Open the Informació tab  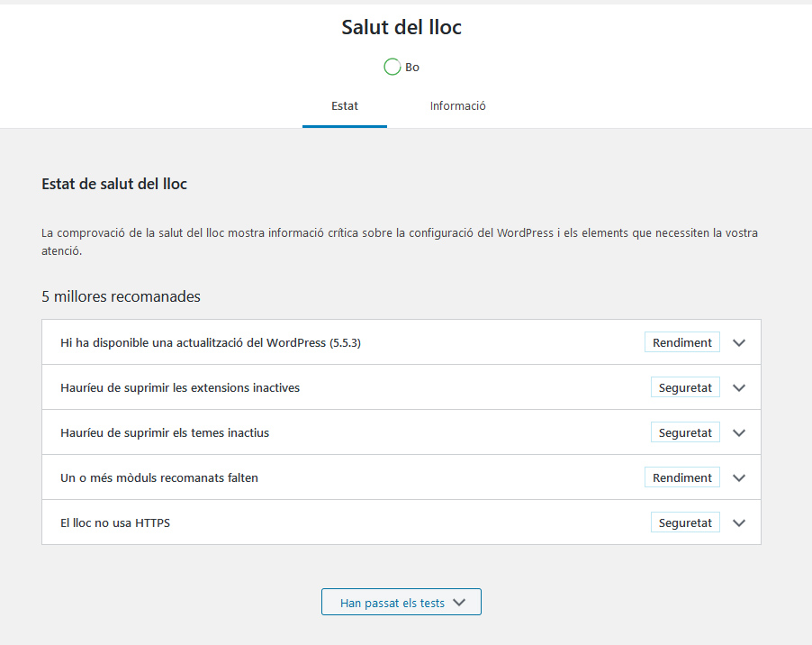tap(457, 106)
